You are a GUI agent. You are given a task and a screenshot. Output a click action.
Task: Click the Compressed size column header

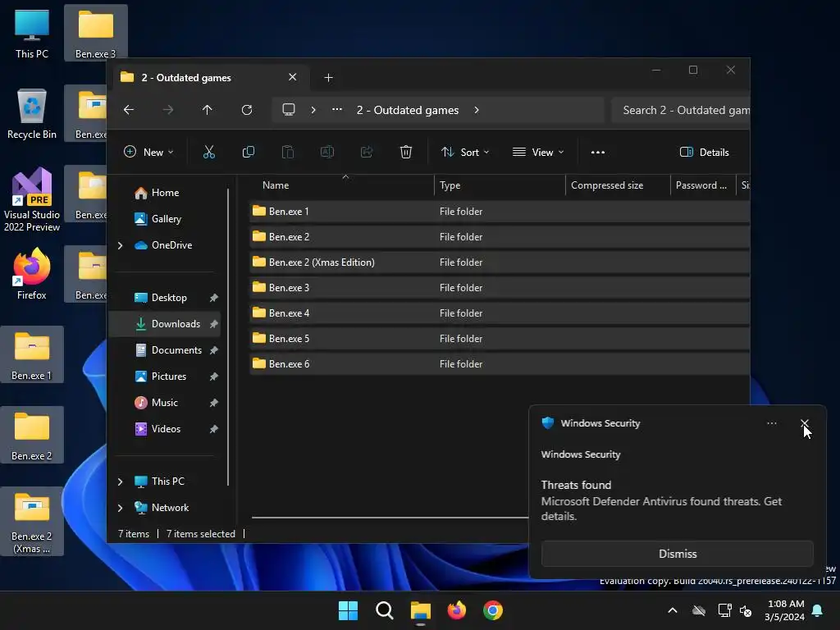[618, 185]
